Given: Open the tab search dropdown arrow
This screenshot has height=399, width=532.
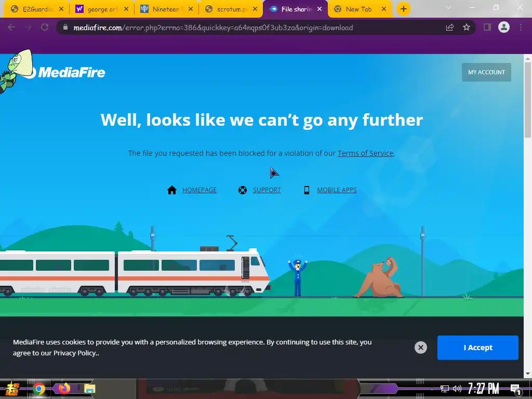Looking at the screenshot, I should tap(448, 7).
